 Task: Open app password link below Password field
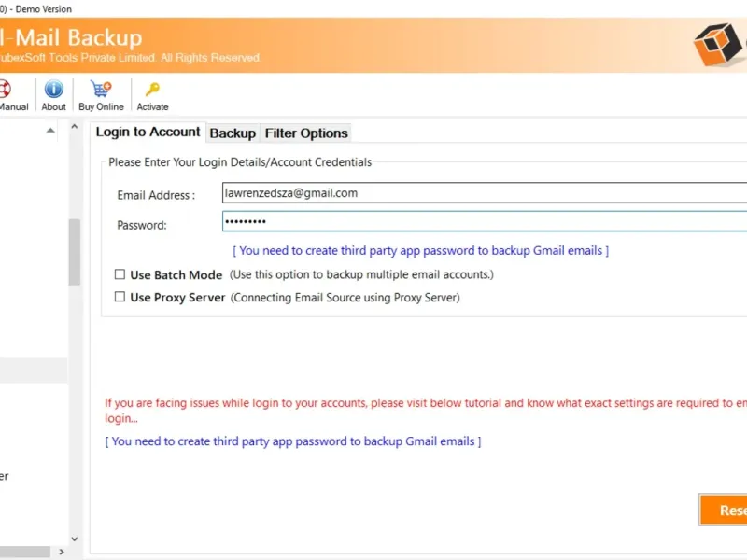(421, 250)
